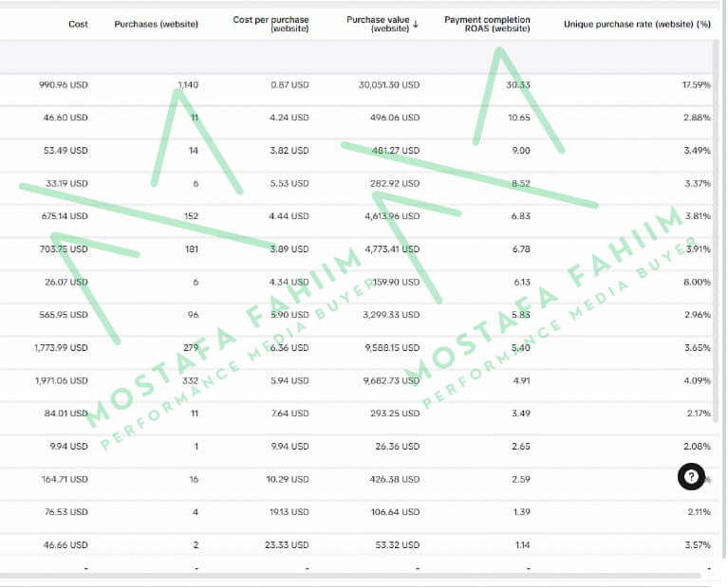Select the 8.00% unique purchase rate cell
Image resolution: width=728 pixels, height=588 pixels.
point(697,283)
